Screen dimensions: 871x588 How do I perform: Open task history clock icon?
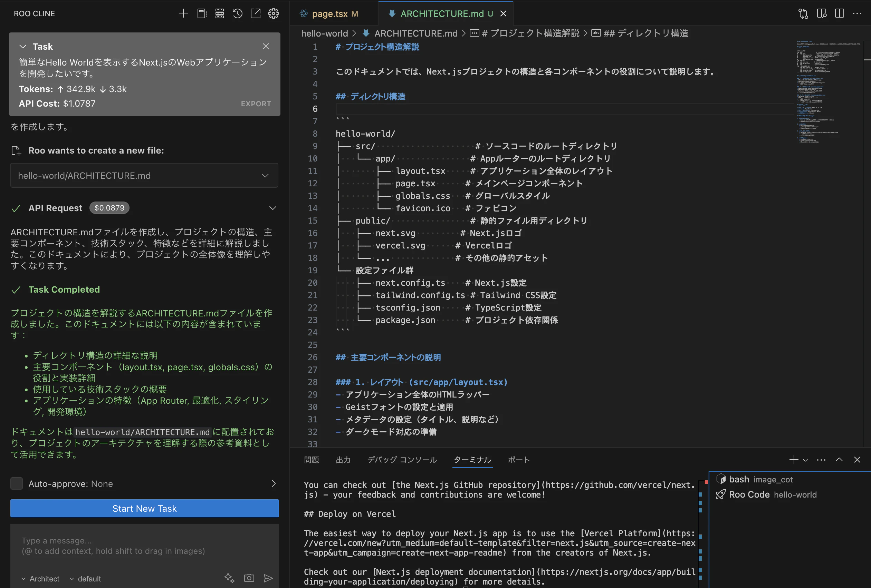238,13
